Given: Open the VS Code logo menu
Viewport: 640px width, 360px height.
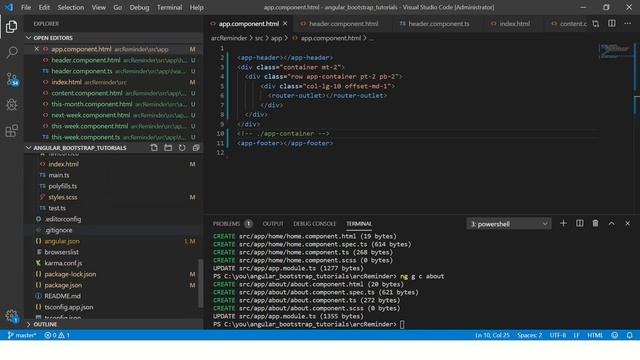Looking at the screenshot, I should tap(9, 7).
